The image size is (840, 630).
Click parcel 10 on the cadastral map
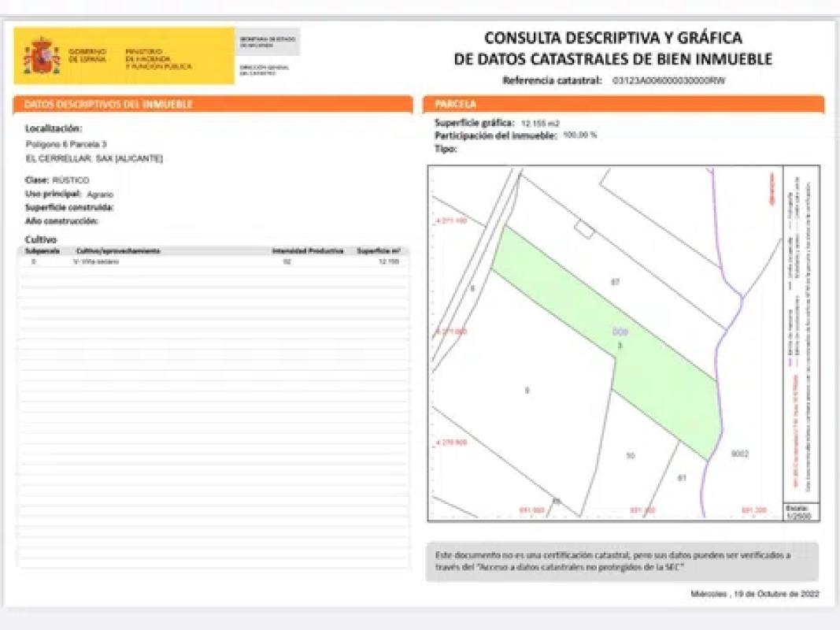[x=630, y=455]
